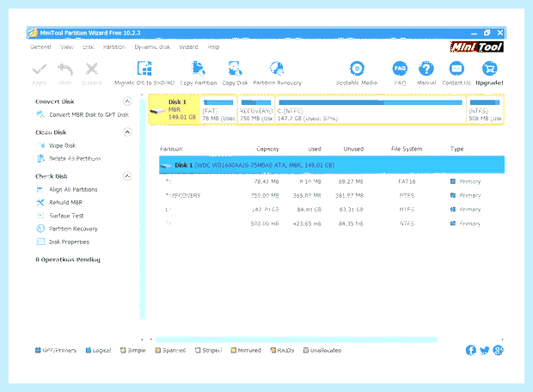Click the Upgrade! cart icon
Viewport: 533px width, 392px height.
(489, 69)
